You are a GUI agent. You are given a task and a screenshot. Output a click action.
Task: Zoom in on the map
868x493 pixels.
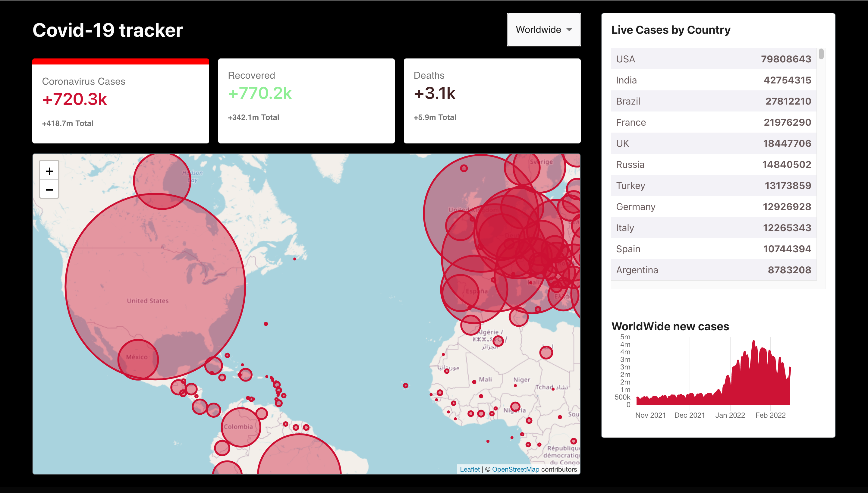click(x=49, y=171)
